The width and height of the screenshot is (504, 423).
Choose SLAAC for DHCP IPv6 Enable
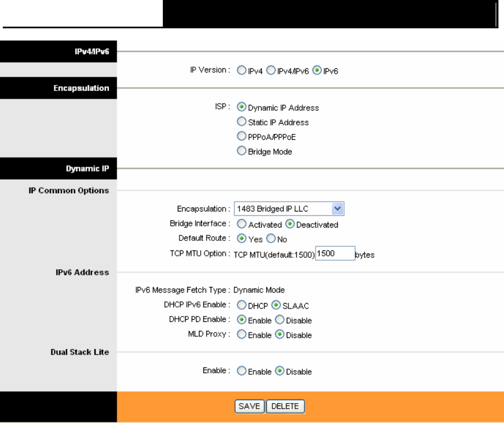point(276,305)
